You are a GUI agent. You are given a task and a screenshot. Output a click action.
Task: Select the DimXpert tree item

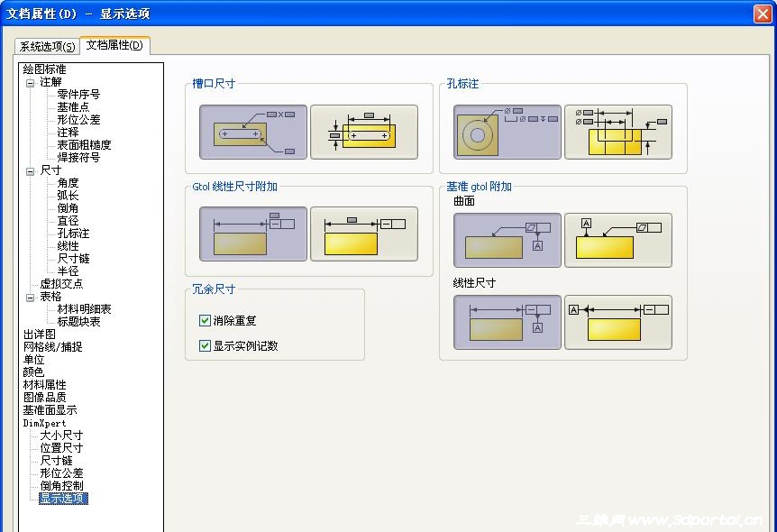(44, 423)
